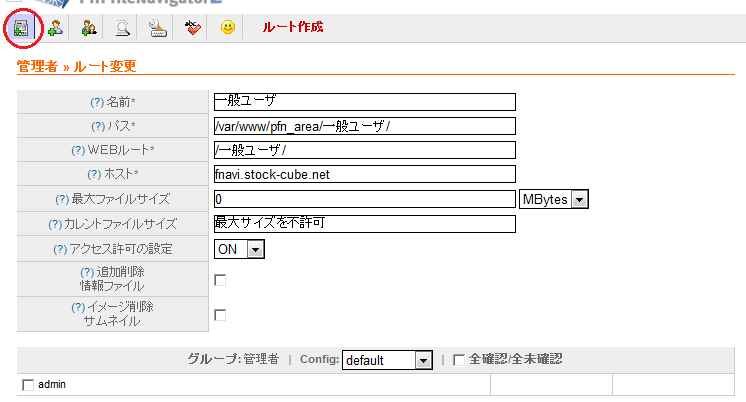Click the yellow smiley face icon
This screenshot has width=746, height=402.
(x=228, y=28)
